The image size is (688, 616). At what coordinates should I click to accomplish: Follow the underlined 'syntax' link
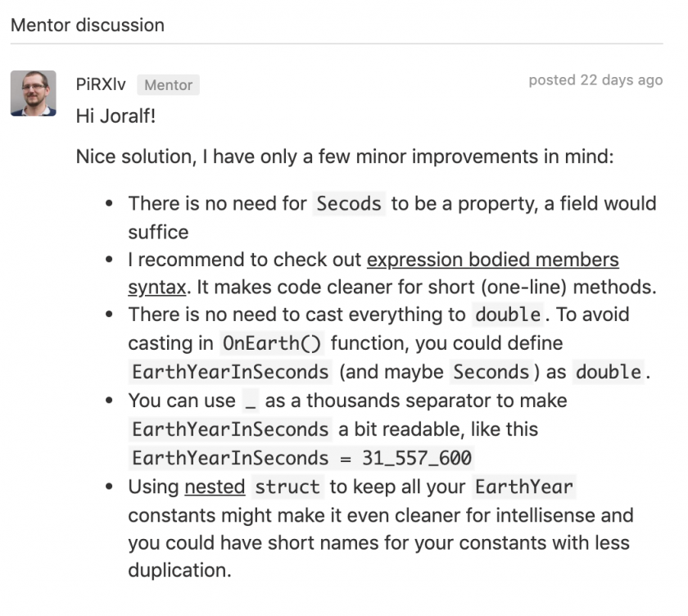[x=157, y=288]
